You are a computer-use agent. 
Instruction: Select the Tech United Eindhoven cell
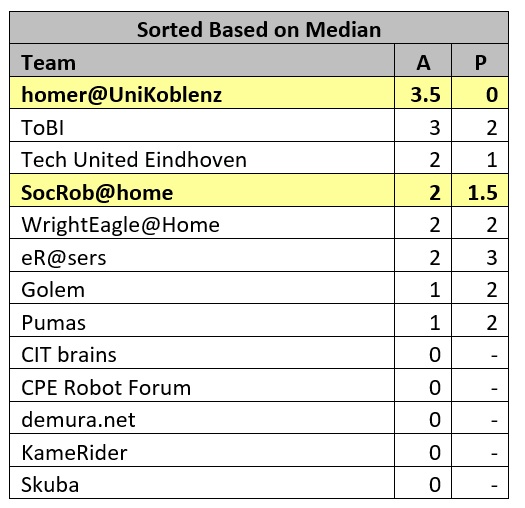click(x=202, y=158)
